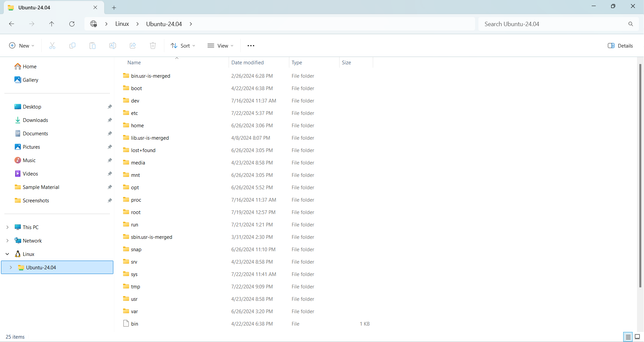Open Music quick access folder

[25, 160]
